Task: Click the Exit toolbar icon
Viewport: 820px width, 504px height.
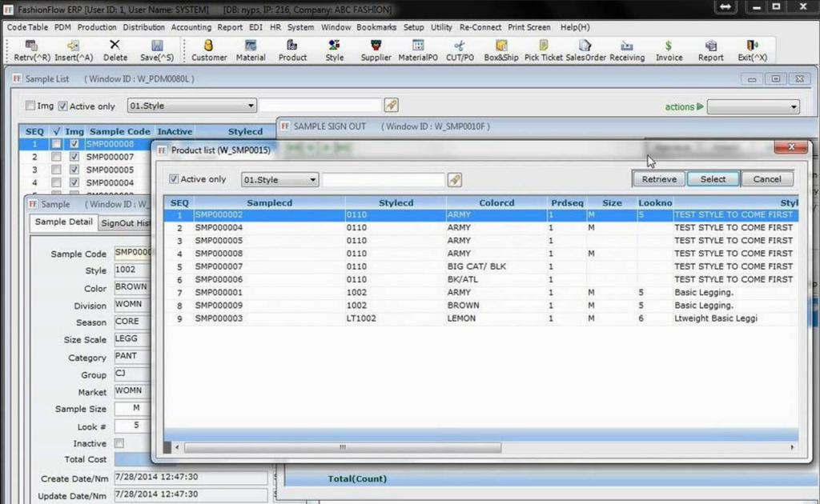Action: click(752, 46)
